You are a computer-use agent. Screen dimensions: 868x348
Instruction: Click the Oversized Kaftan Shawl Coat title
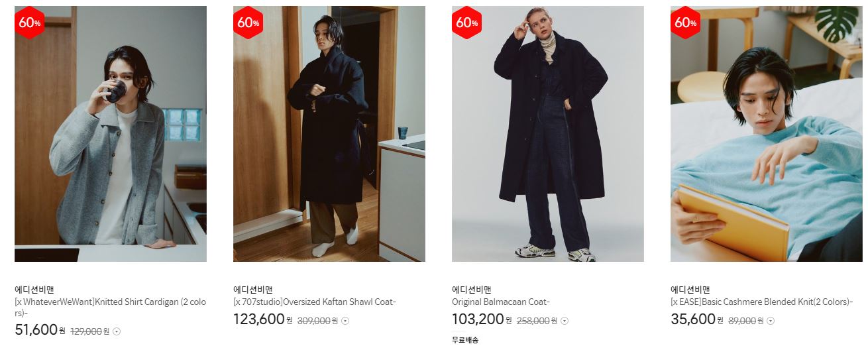(x=315, y=302)
